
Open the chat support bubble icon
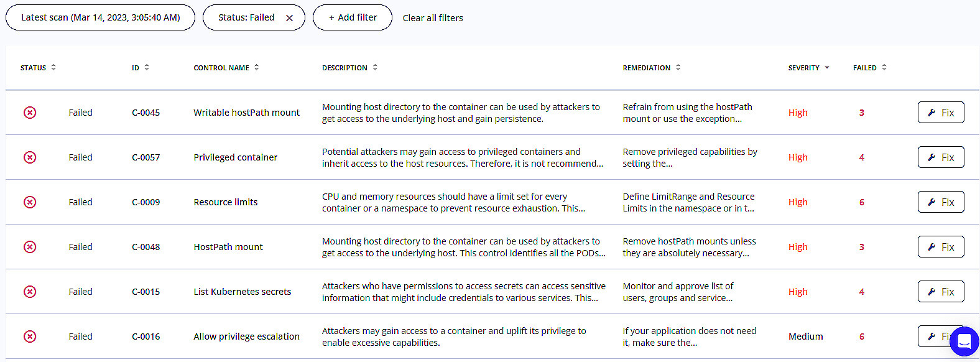[964, 341]
